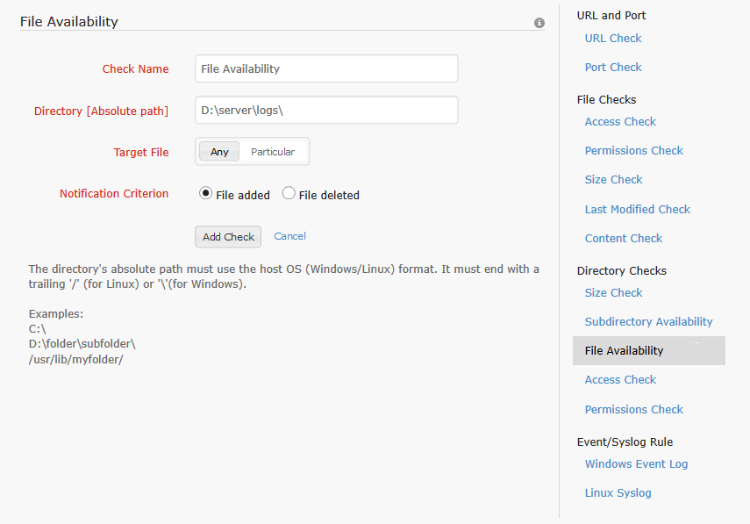Screen dimensions: 750x524
Task: Choose Any as the Target File
Action: (x=219, y=152)
